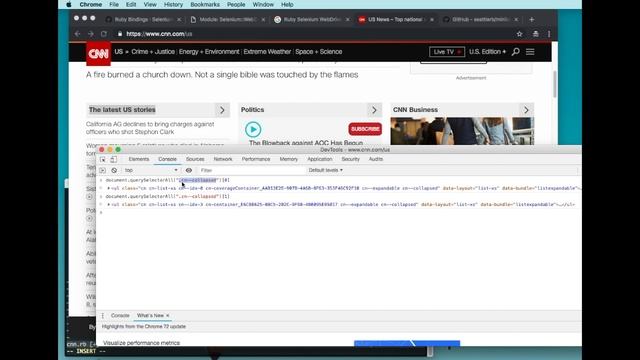Open Chrome's three-dot menu

(549, 34)
